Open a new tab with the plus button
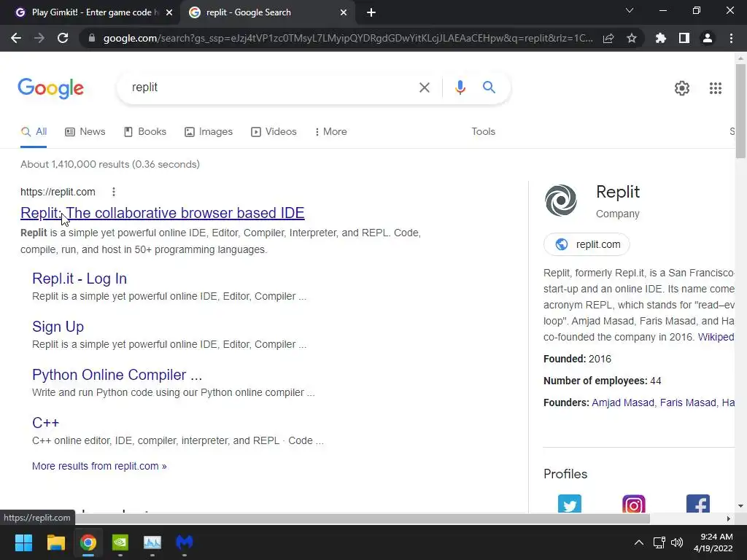 click(371, 13)
